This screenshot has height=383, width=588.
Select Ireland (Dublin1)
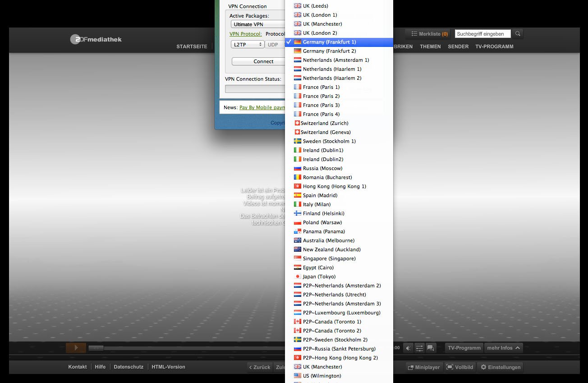click(x=339, y=150)
